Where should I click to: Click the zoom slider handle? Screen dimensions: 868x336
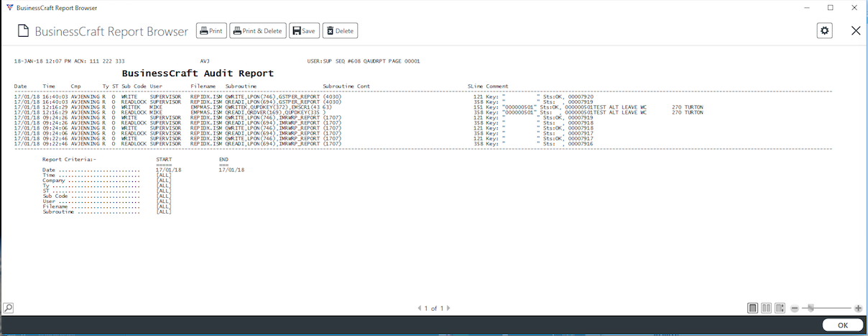pyautogui.click(x=811, y=308)
